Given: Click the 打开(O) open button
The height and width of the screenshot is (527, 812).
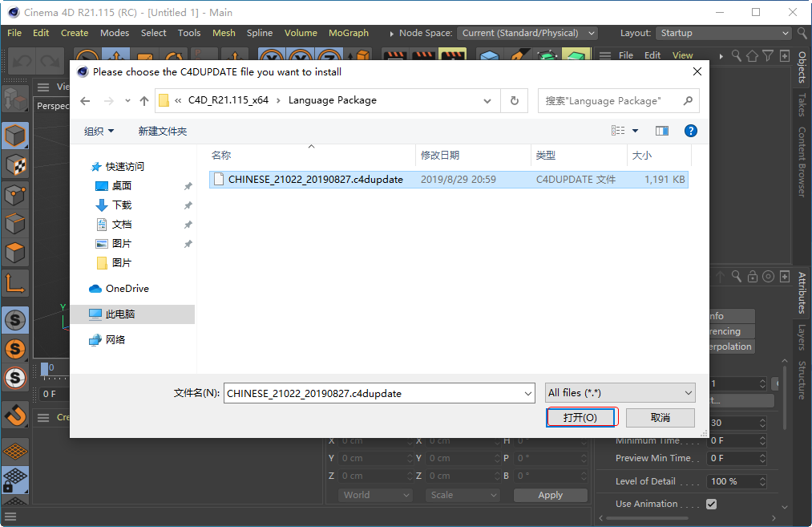Looking at the screenshot, I should click(580, 418).
